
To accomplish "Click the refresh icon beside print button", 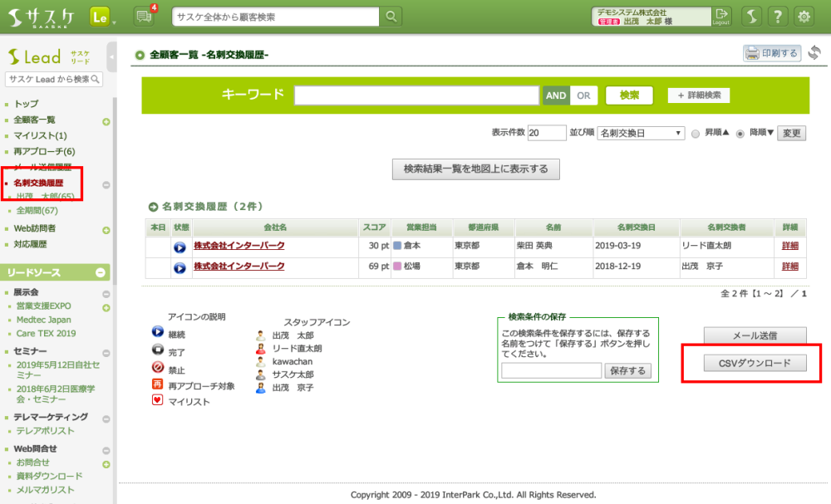I will pyautogui.click(x=814, y=54).
